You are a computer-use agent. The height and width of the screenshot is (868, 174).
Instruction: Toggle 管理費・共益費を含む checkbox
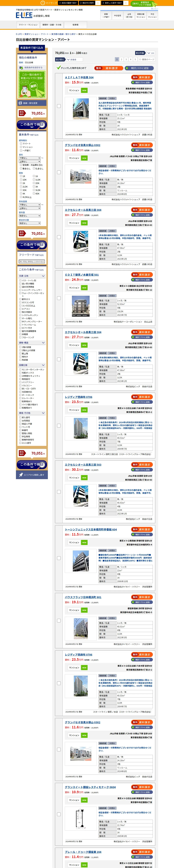(x=21, y=165)
